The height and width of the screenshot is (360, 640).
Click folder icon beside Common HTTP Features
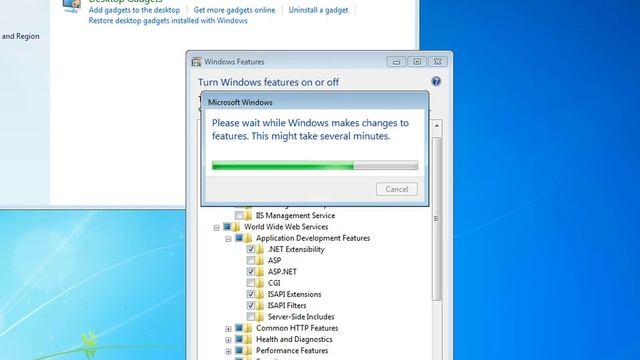tap(248, 328)
